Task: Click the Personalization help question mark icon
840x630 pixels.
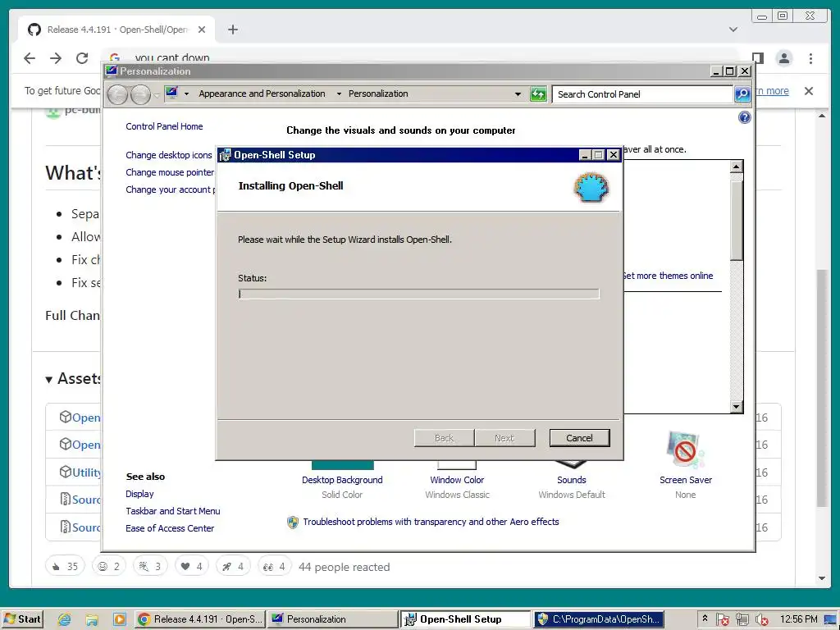Action: tap(744, 117)
